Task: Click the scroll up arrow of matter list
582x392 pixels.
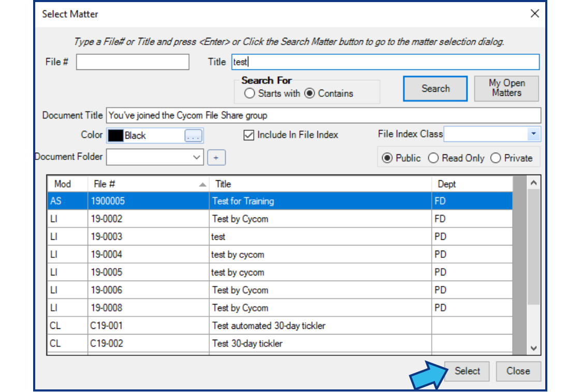Action: (x=534, y=183)
